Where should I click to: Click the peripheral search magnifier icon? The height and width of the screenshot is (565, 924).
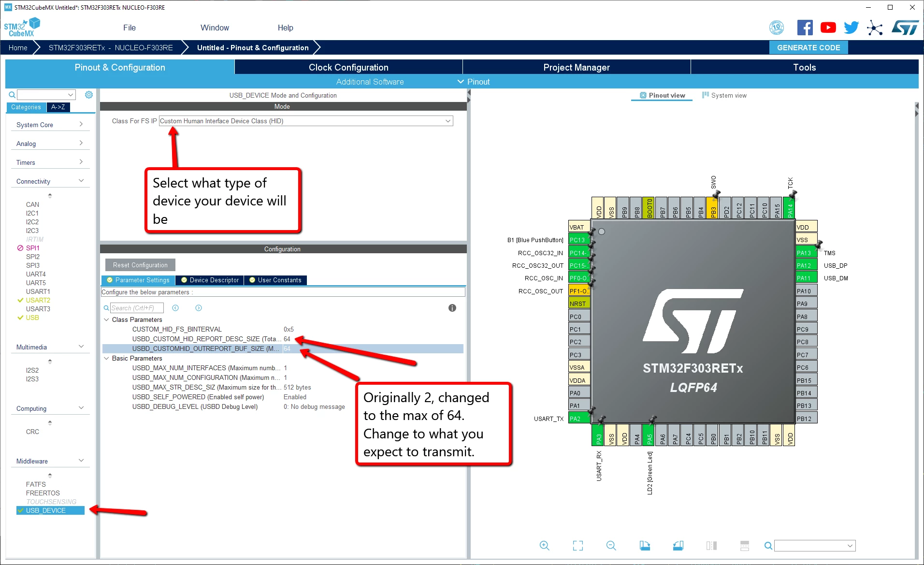point(12,95)
